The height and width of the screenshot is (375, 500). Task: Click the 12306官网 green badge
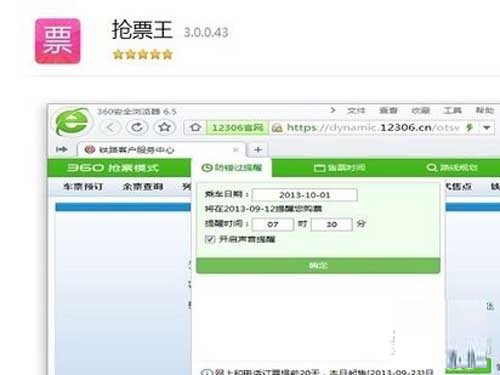pos(237,128)
